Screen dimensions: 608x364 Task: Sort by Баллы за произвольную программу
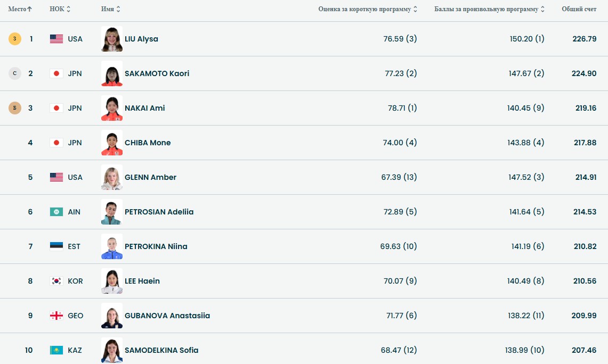(x=542, y=9)
